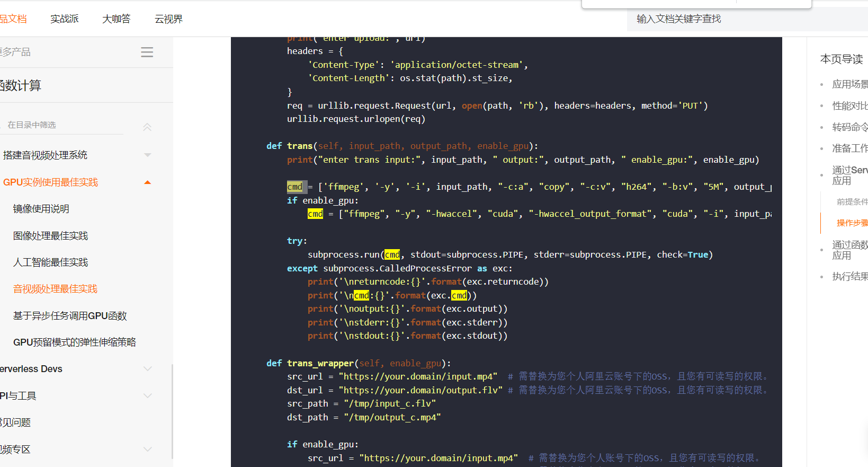Expand the Serverless Devs section chevron

pyautogui.click(x=148, y=368)
